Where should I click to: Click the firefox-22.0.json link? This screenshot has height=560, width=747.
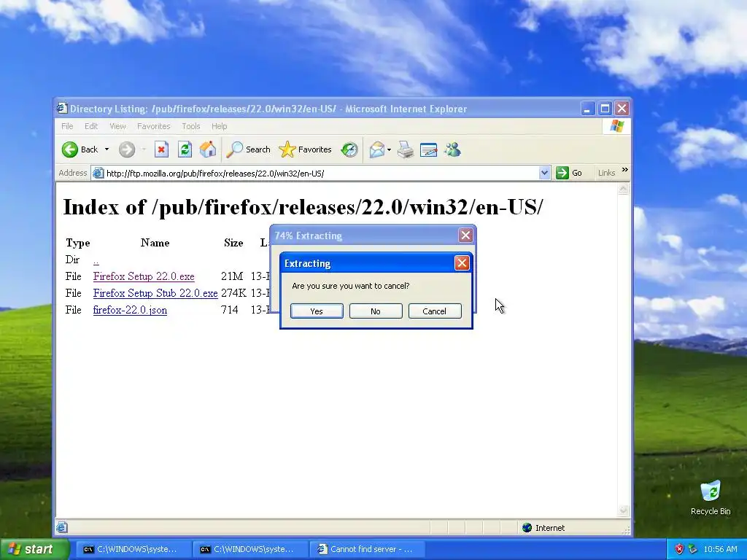tap(130, 310)
